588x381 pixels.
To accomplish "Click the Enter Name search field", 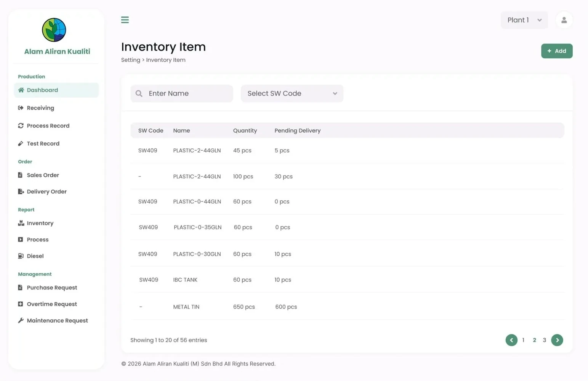I will pyautogui.click(x=182, y=93).
